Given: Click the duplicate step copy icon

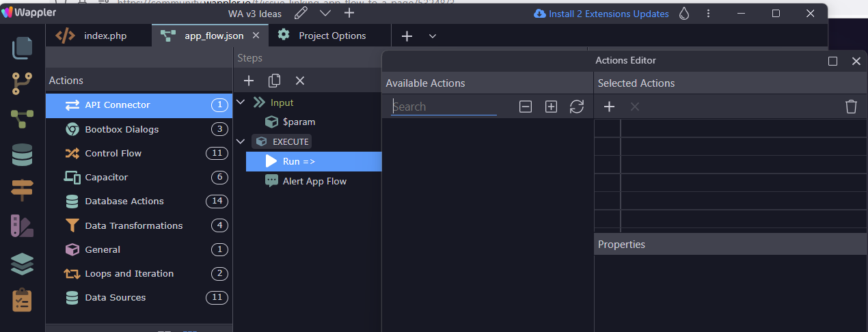Looking at the screenshot, I should [x=275, y=81].
